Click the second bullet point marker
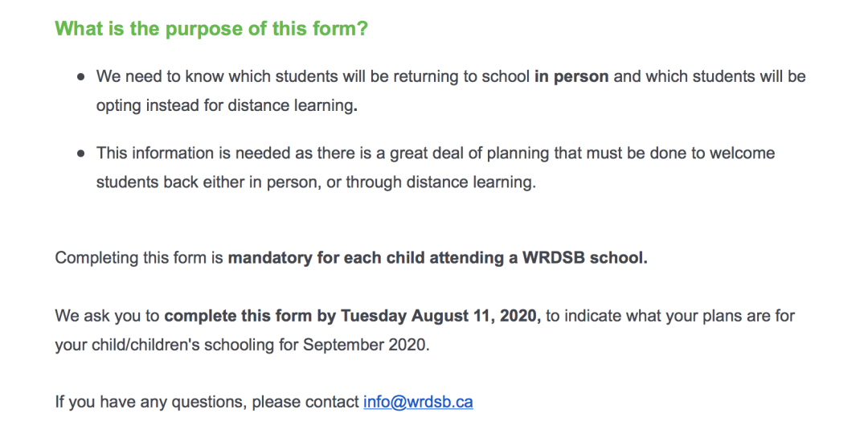The height and width of the screenshot is (426, 868). click(81, 154)
